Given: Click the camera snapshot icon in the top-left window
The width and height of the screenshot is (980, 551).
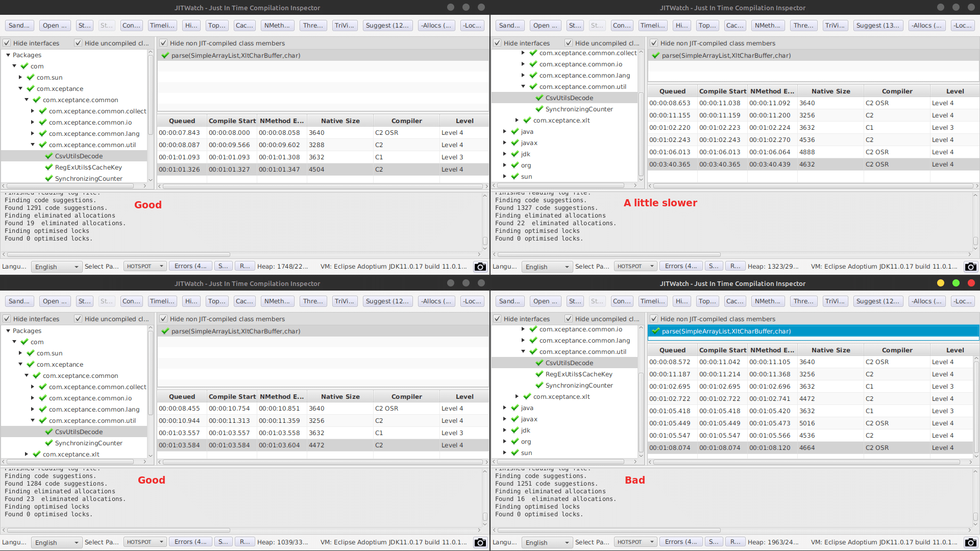Looking at the screenshot, I should click(480, 267).
